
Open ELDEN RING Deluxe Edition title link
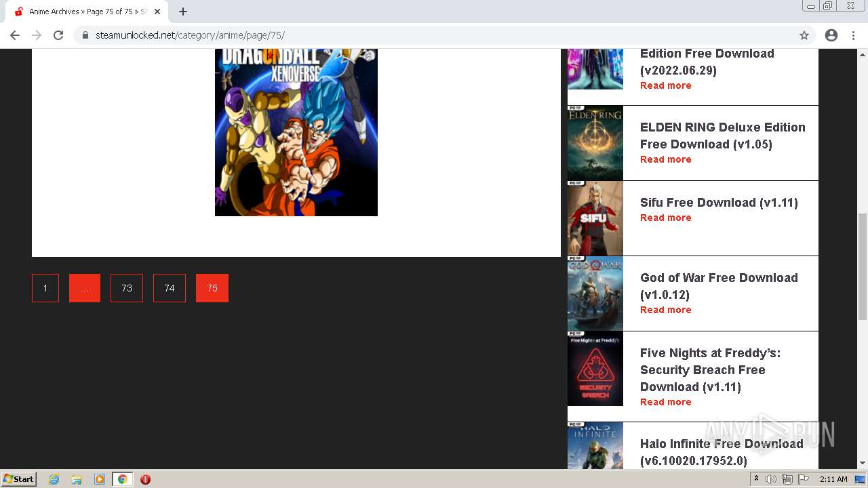tap(723, 136)
